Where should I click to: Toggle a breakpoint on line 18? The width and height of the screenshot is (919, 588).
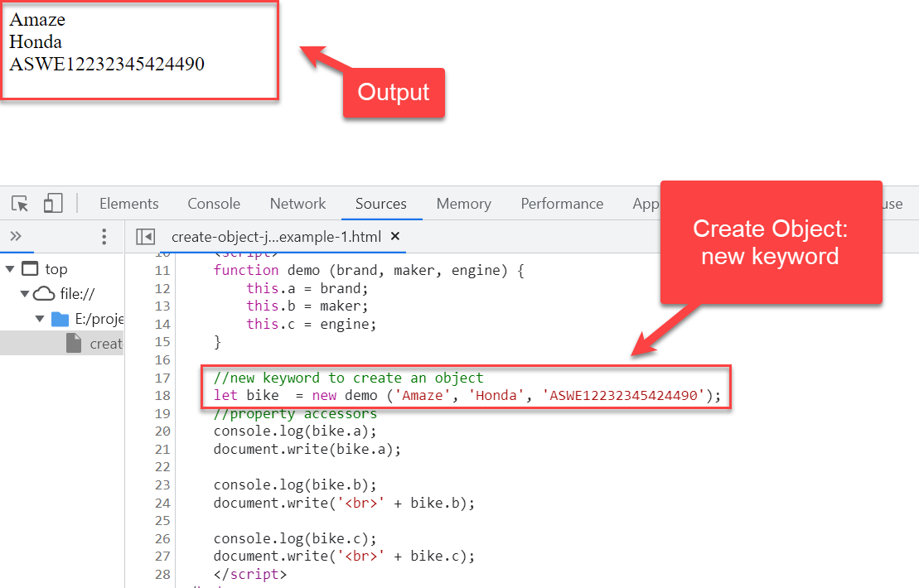[162, 395]
